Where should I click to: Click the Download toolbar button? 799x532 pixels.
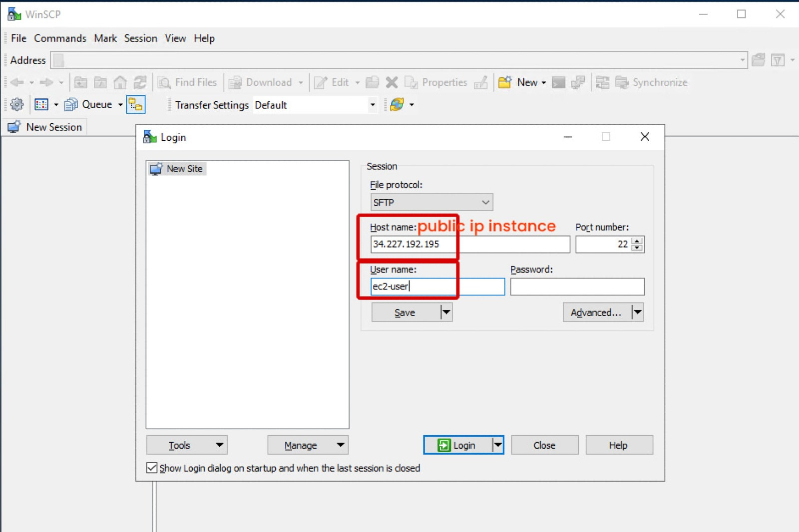pos(261,82)
